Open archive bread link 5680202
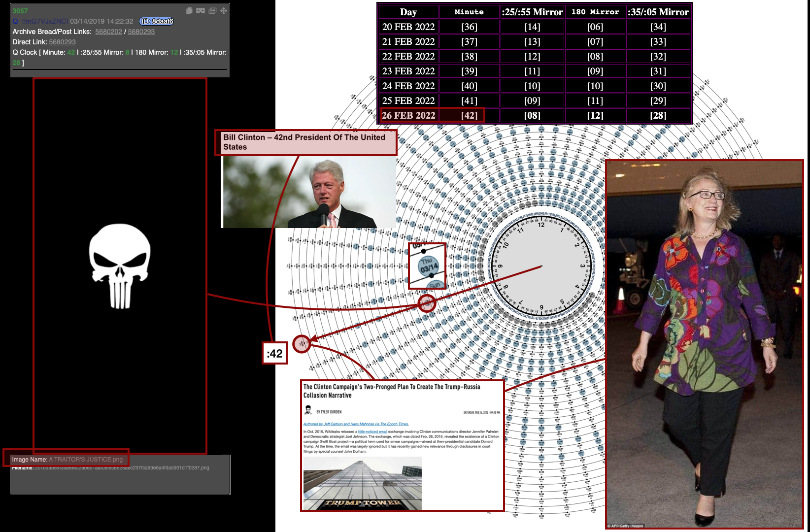The image size is (810, 532). pyautogui.click(x=108, y=32)
